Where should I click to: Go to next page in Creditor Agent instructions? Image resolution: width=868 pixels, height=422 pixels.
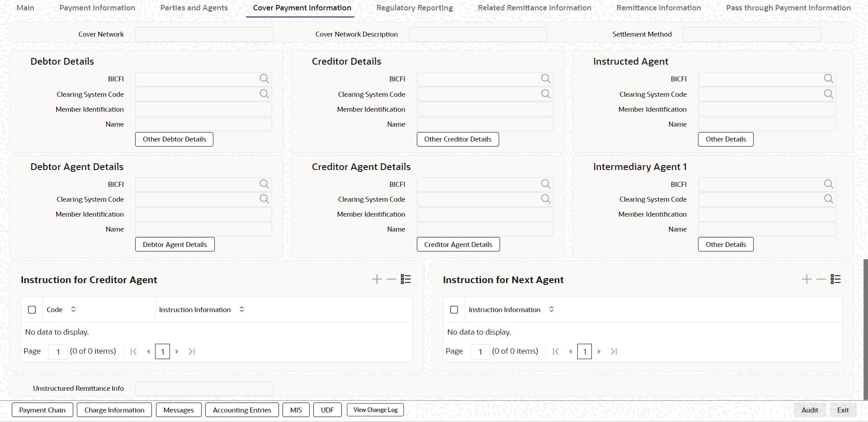(177, 351)
